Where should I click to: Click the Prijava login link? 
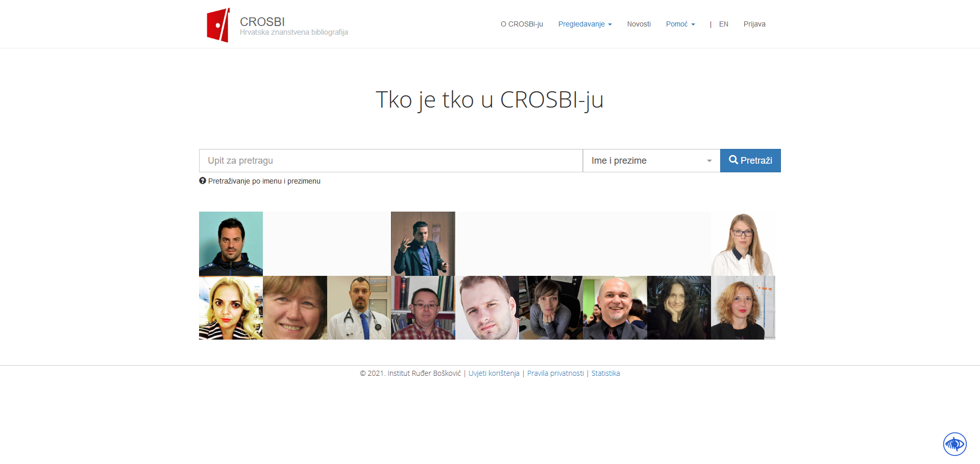click(x=754, y=24)
